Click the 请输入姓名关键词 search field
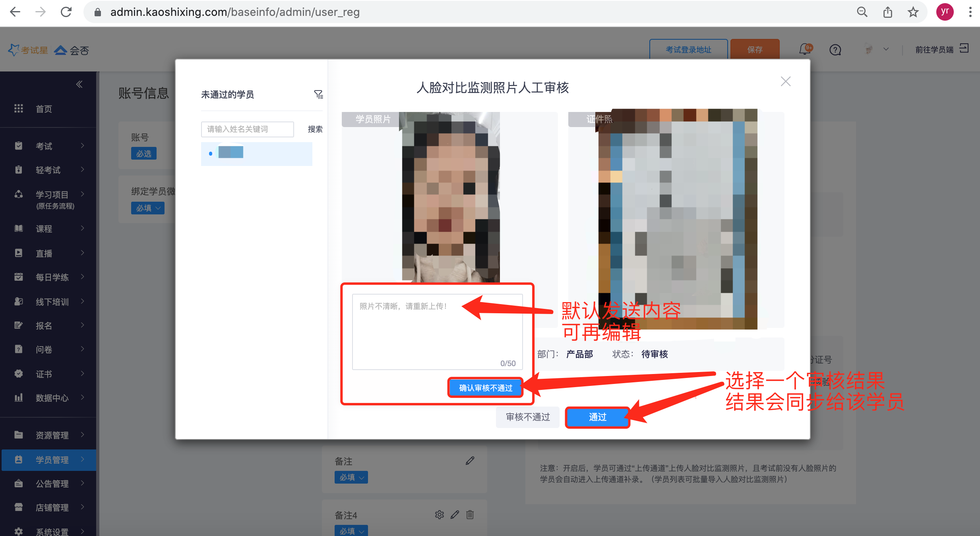Viewport: 980px width, 536px height. click(247, 129)
